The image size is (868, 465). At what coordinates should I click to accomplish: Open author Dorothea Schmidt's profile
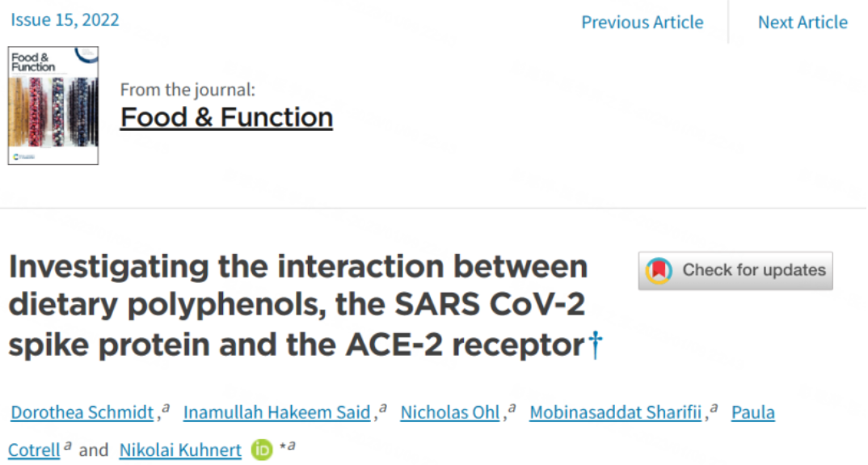click(82, 412)
